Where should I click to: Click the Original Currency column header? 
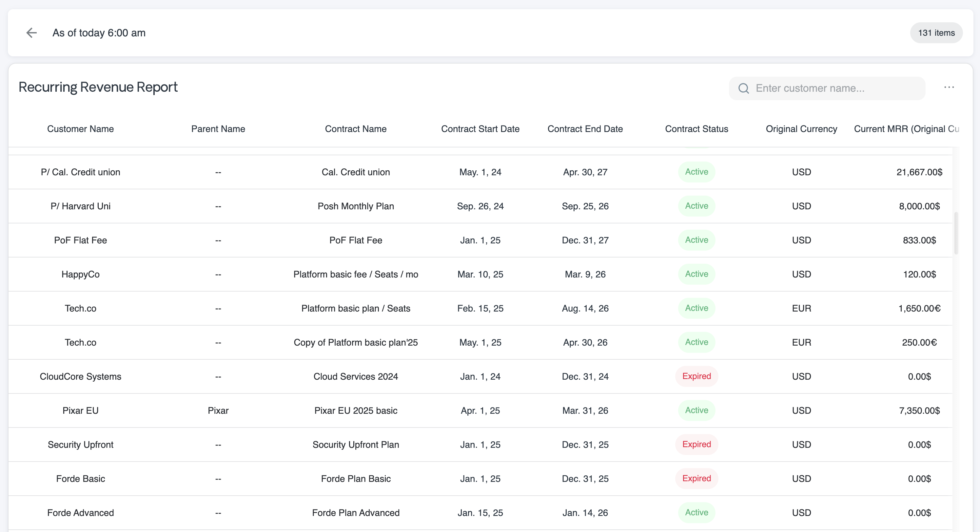pos(801,129)
